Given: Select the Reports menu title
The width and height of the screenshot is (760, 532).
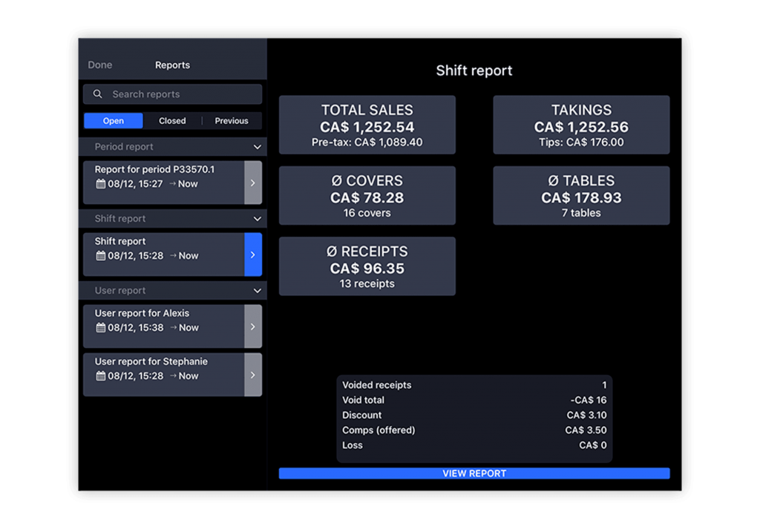Looking at the screenshot, I should (x=172, y=65).
